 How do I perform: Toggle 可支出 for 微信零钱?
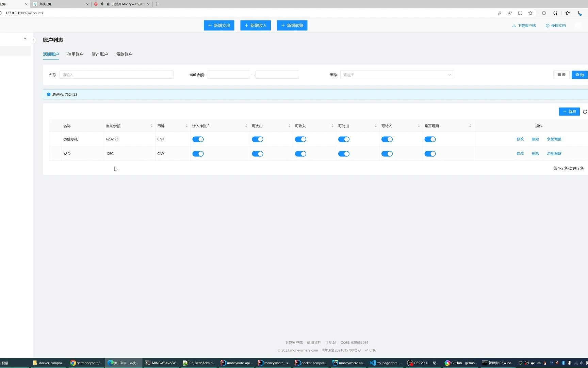pos(258,139)
